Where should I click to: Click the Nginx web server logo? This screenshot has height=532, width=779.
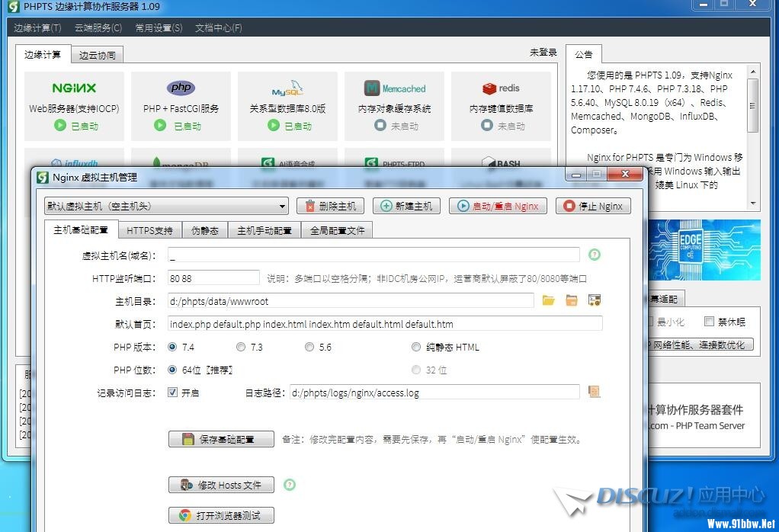pos(74,88)
